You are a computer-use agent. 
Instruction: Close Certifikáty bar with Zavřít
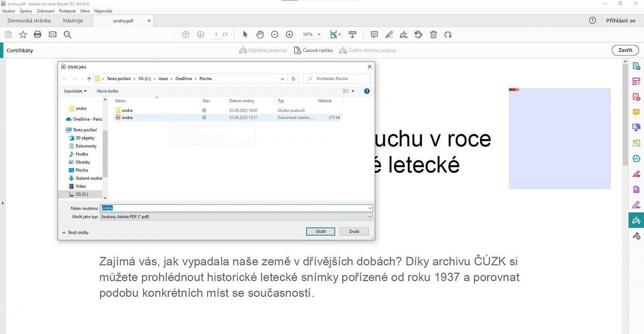click(625, 50)
